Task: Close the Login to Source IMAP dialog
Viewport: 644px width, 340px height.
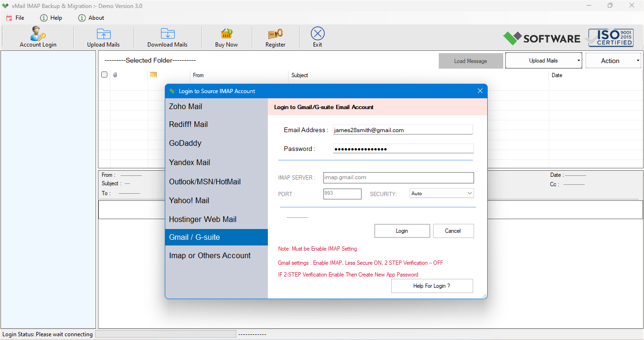Action: tap(480, 91)
